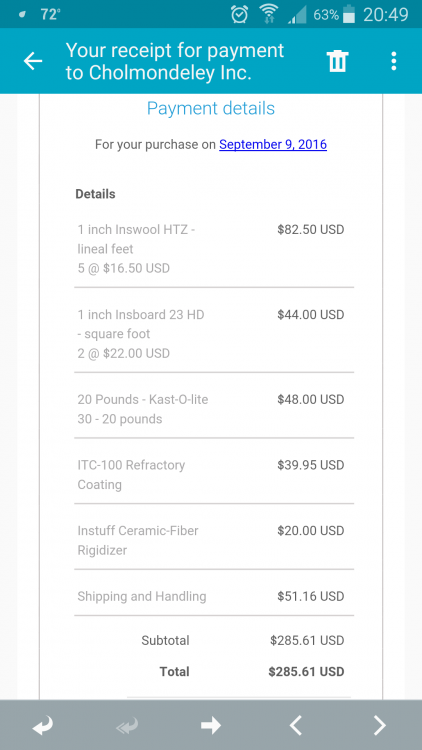The image size is (422, 750).
Task: Tap the Shipping and Handling row
Action: coord(214,596)
